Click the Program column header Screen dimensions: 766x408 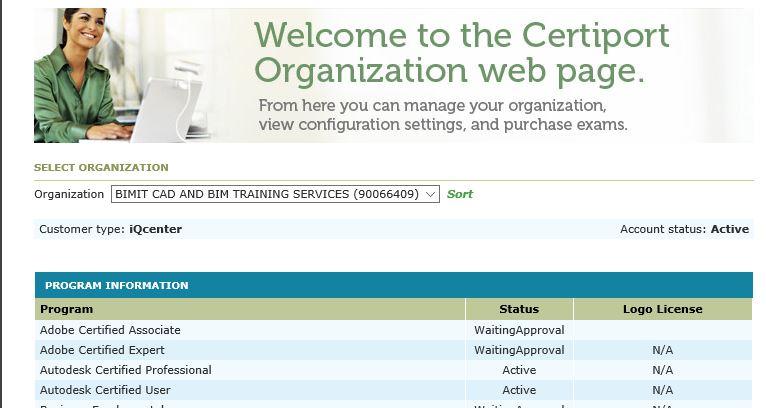[x=250, y=309]
